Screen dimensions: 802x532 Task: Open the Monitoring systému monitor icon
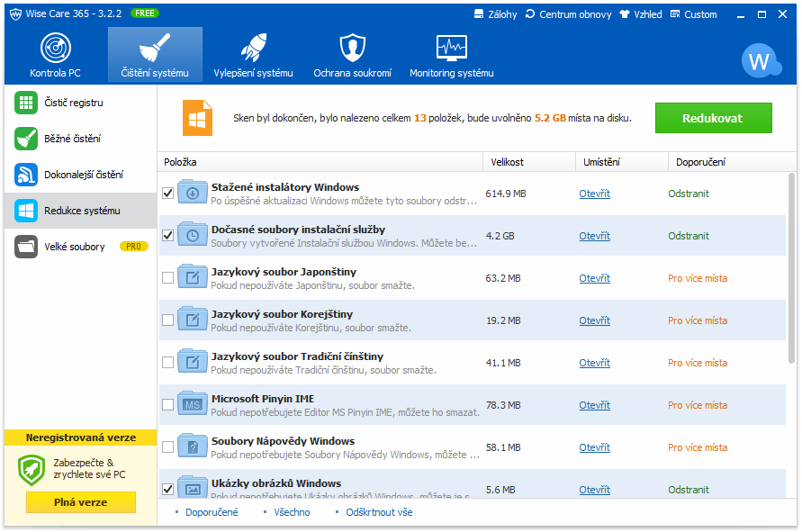pos(452,48)
